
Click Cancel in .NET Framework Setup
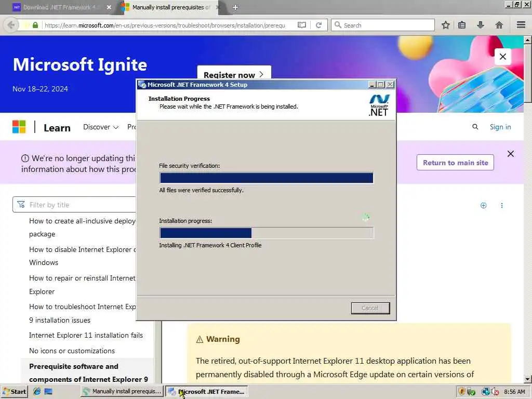(370, 308)
